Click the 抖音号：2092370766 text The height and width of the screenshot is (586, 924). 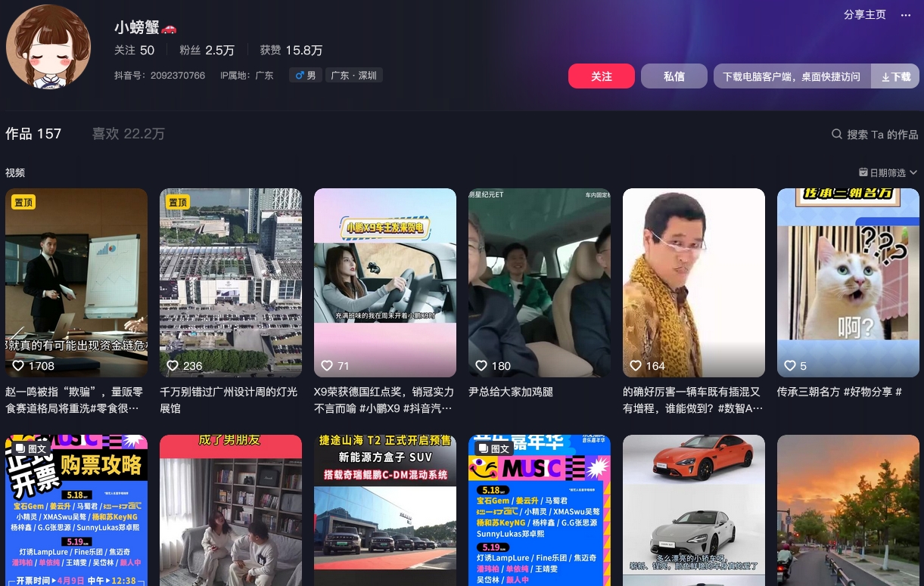point(160,76)
